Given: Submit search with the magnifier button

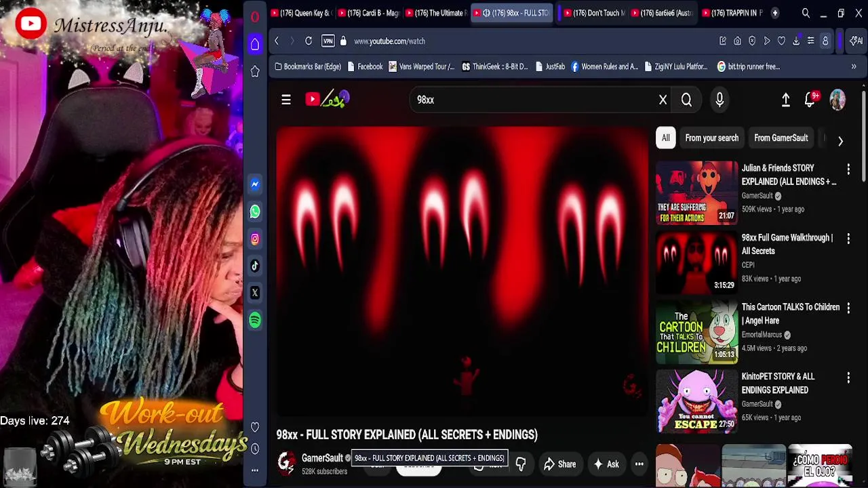Looking at the screenshot, I should point(686,100).
